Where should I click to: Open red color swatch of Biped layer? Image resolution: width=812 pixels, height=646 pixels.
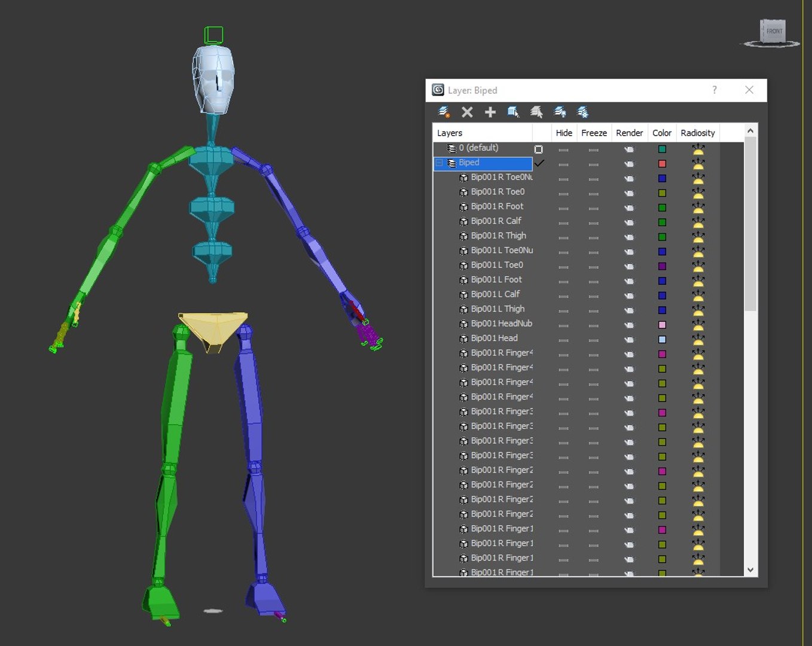pyautogui.click(x=662, y=164)
